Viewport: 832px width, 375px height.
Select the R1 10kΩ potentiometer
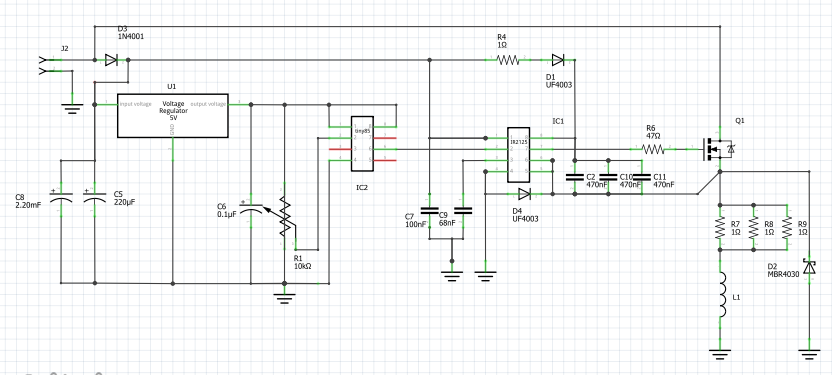[x=285, y=216]
